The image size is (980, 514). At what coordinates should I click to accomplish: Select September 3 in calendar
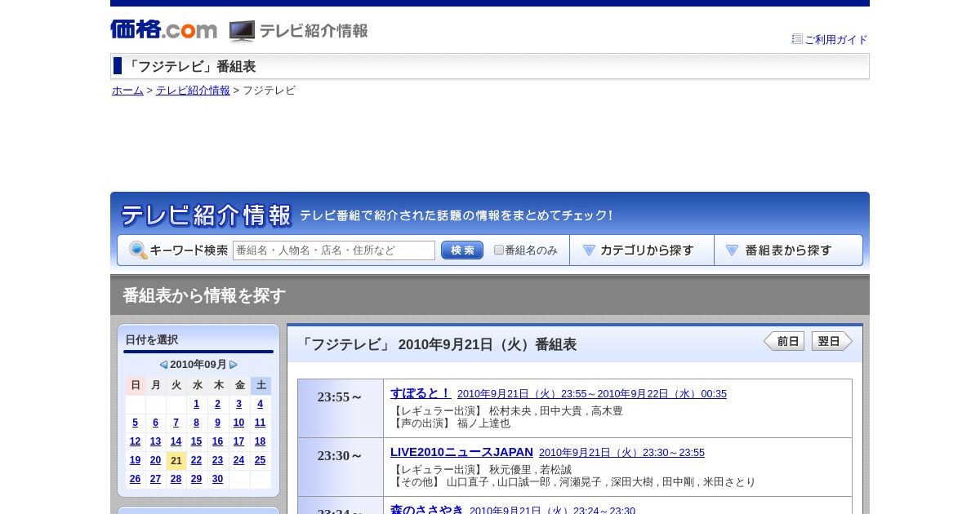click(x=239, y=404)
